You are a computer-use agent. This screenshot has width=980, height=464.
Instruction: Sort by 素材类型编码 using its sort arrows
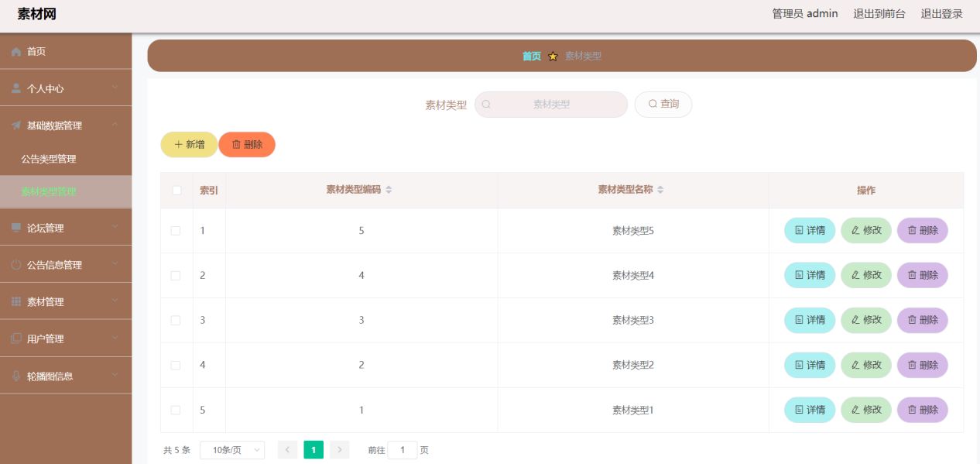tap(389, 190)
